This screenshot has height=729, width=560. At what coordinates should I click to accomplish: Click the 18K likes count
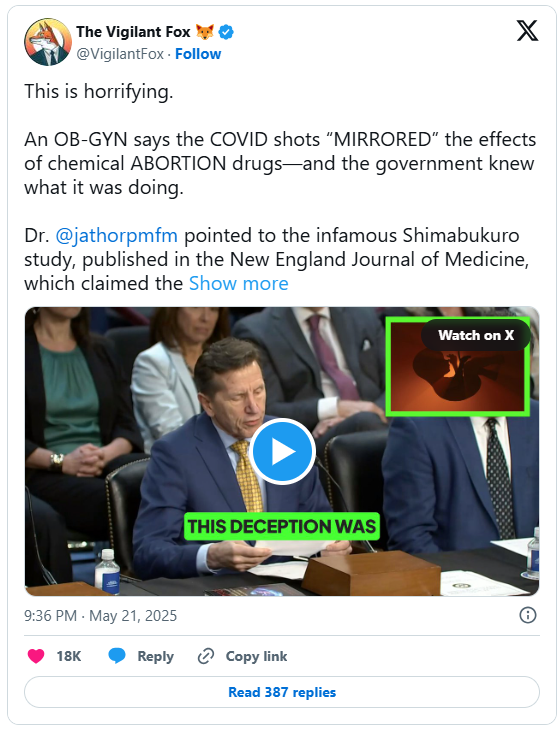[x=68, y=656]
